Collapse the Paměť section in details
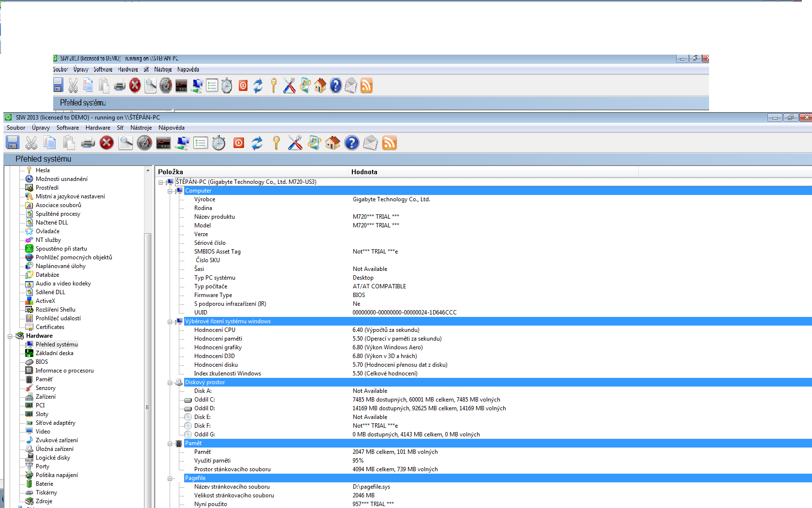This screenshot has height=508, width=812. pos(170,444)
